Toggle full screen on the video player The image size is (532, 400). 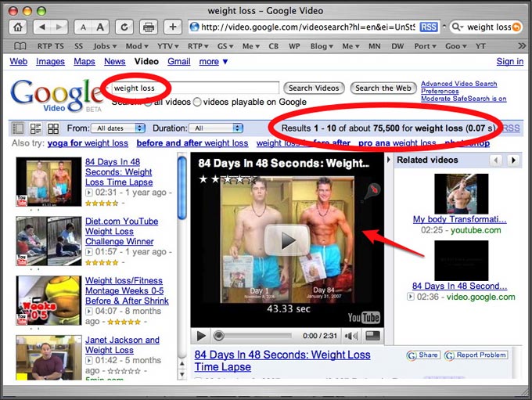[x=372, y=336]
